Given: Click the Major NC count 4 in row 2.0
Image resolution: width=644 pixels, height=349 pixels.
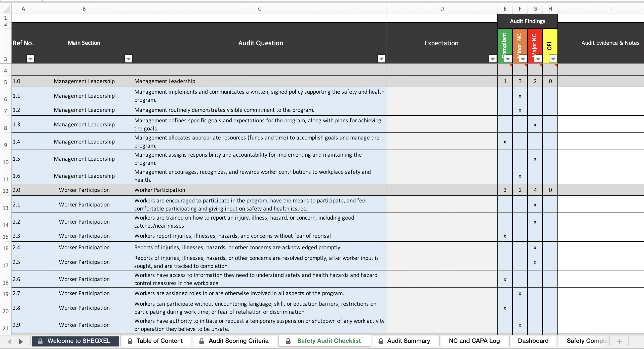Looking at the screenshot, I should (535, 190).
